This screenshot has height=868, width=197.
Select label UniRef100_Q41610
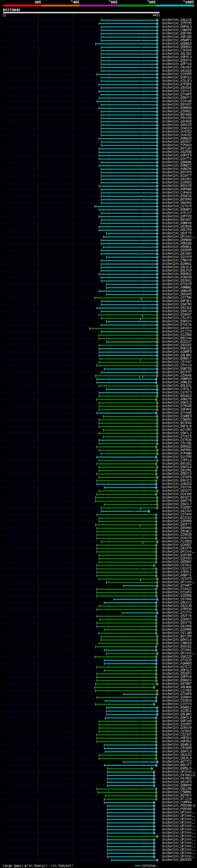coord(177,328)
